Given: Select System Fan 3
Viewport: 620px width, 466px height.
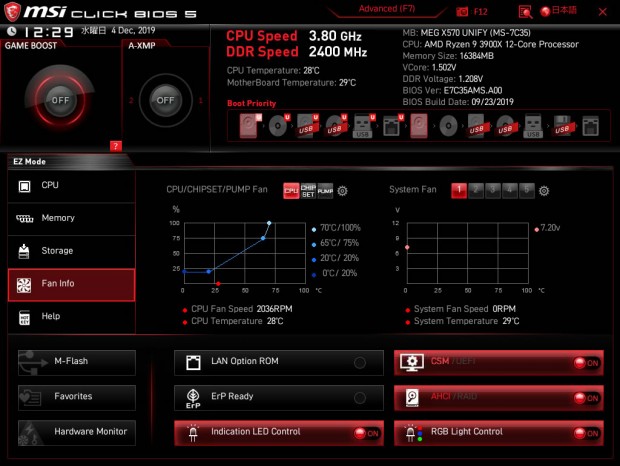Looking at the screenshot, I should [493, 190].
